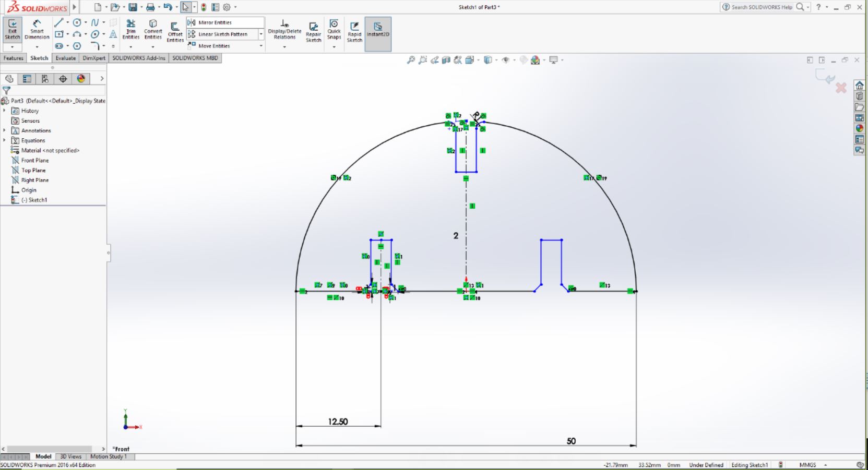
Task: Open the SOLIDWORKS MBD tab
Action: (x=195, y=58)
